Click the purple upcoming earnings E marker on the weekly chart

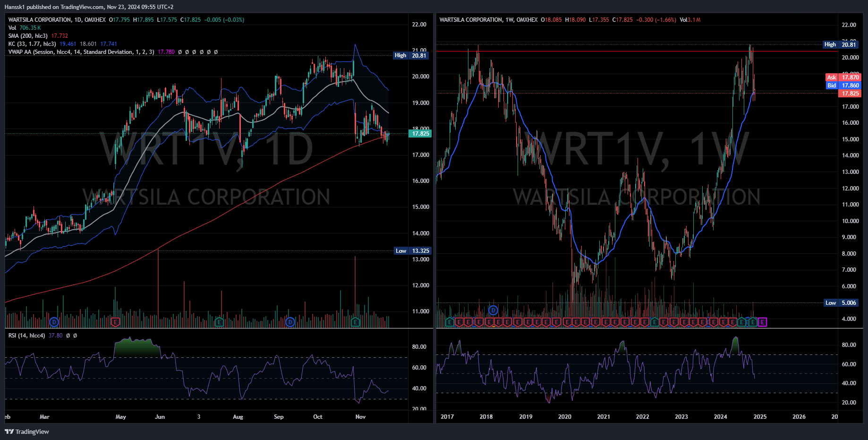(x=762, y=322)
